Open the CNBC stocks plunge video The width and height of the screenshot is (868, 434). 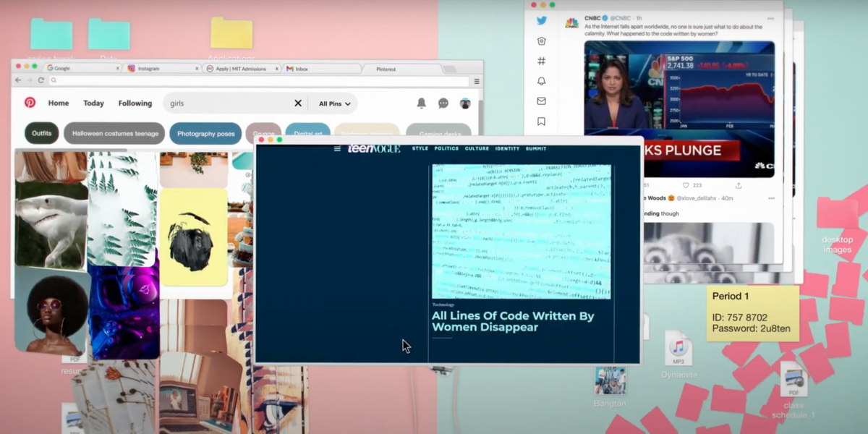point(679,109)
